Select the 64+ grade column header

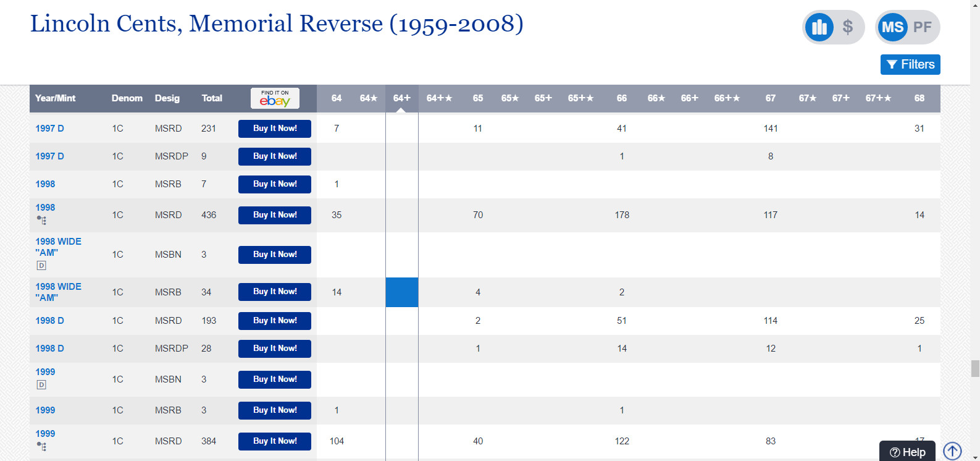pos(401,98)
